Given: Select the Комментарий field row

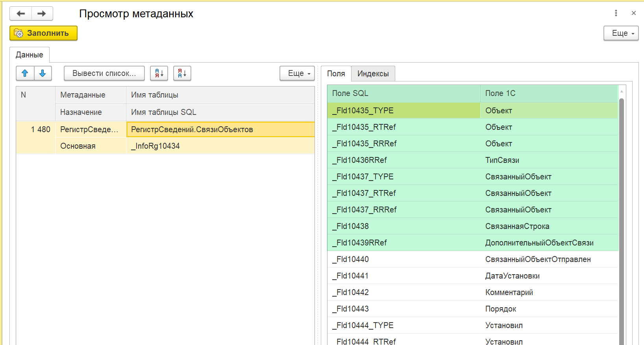Looking at the screenshot, I should pos(472,292).
